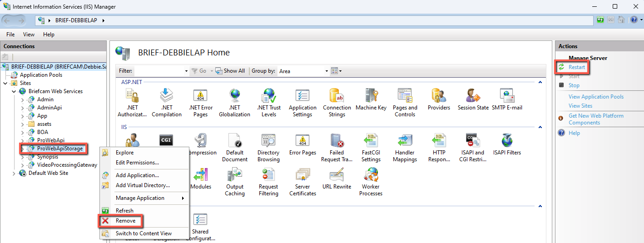Select the assets folder node
Viewport: 644px width, 243px height.
coord(44,124)
